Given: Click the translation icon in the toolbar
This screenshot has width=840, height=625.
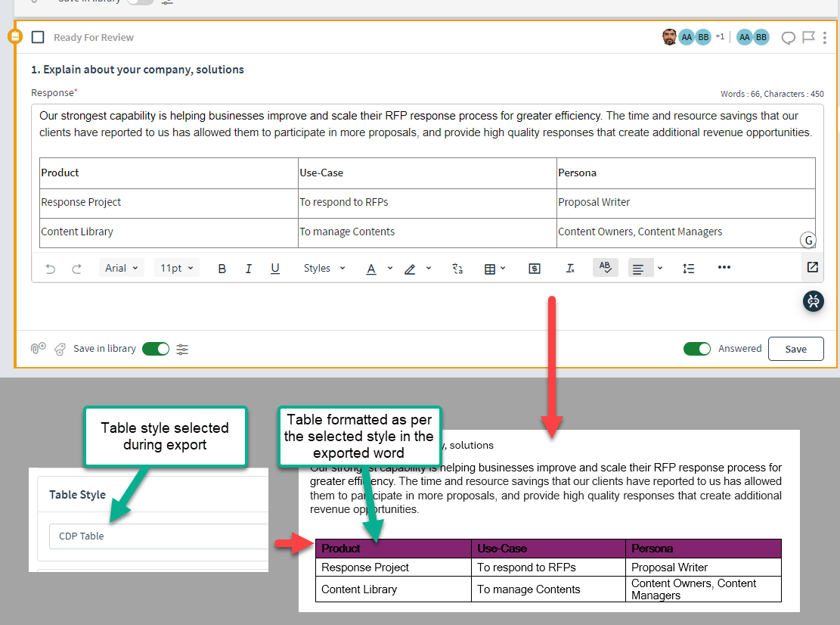Looking at the screenshot, I should (x=457, y=268).
